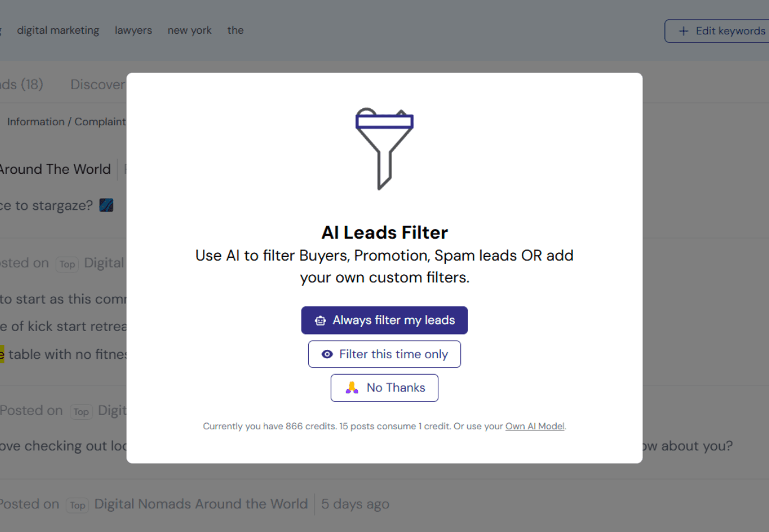Screen dimensions: 769x532
Task: Click the plus icon beside Edit keywords
Action: tap(683, 31)
